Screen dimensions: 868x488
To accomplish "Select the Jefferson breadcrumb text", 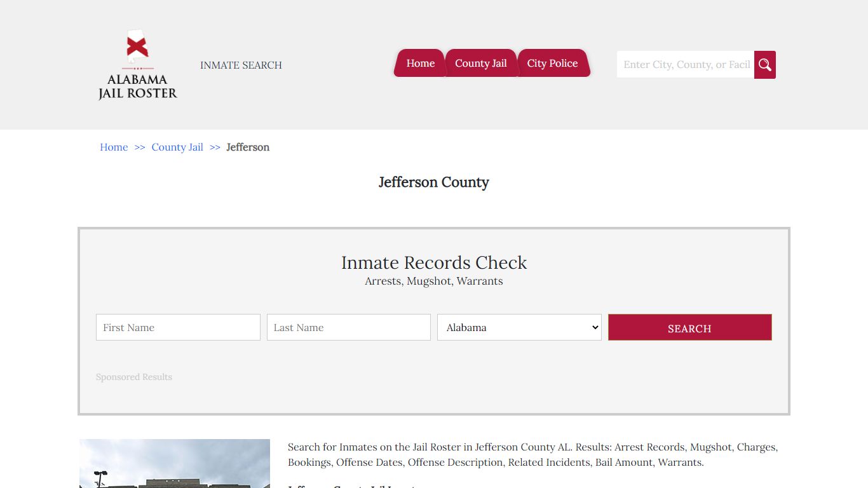I will pos(248,147).
